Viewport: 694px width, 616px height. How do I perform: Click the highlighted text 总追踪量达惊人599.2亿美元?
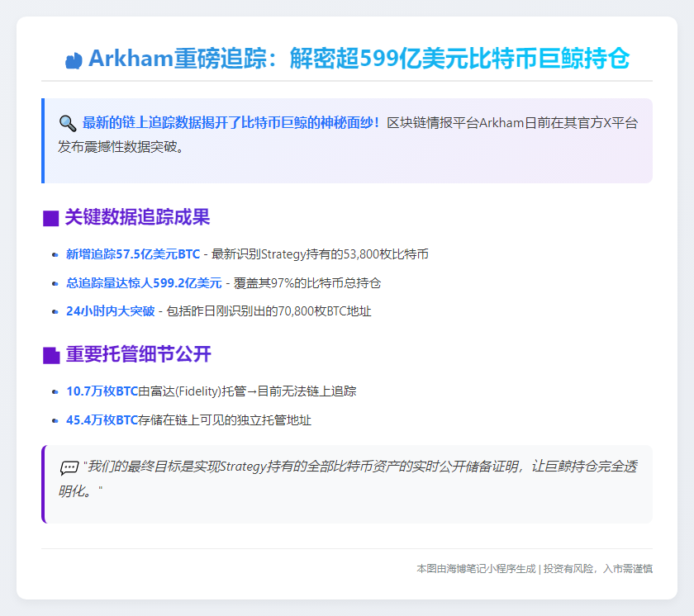144,283
